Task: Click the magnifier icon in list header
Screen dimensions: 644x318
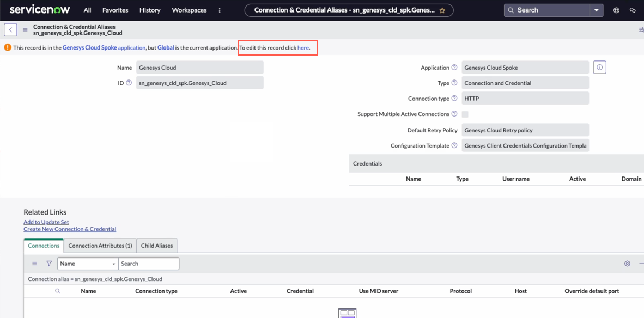Action: click(58, 291)
